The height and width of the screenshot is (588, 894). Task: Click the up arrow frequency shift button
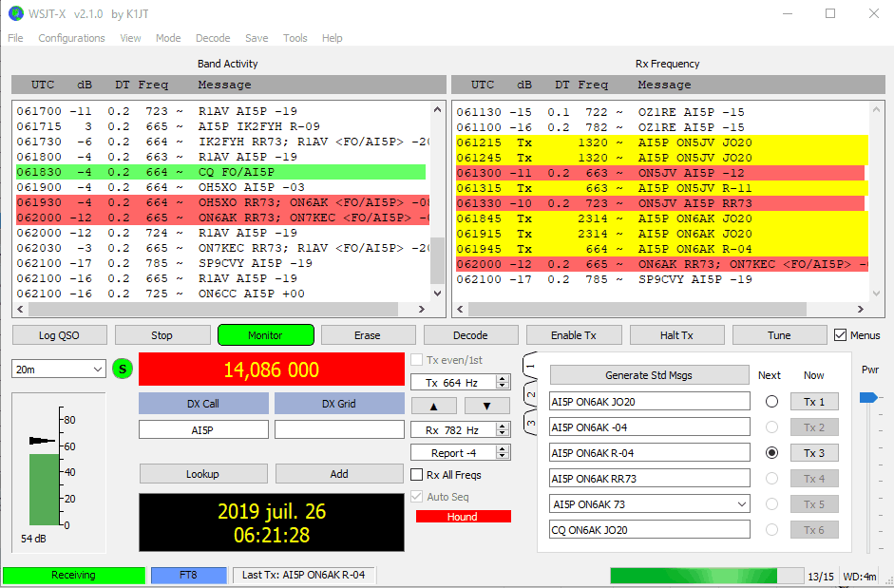(x=433, y=406)
